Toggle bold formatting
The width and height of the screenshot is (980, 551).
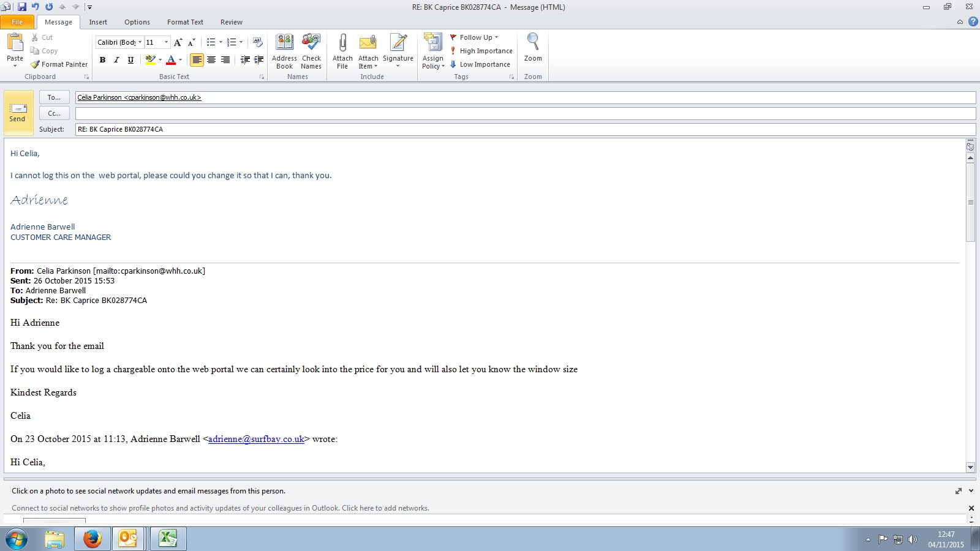coord(102,60)
